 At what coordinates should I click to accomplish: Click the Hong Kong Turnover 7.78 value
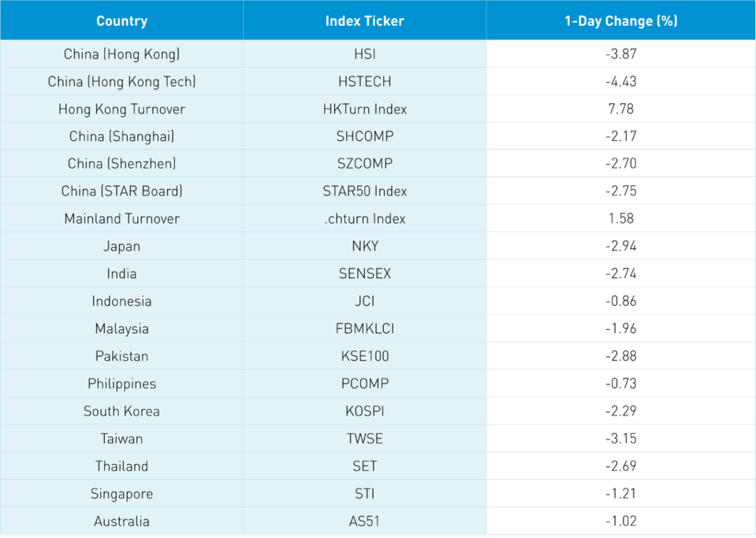[x=620, y=109]
